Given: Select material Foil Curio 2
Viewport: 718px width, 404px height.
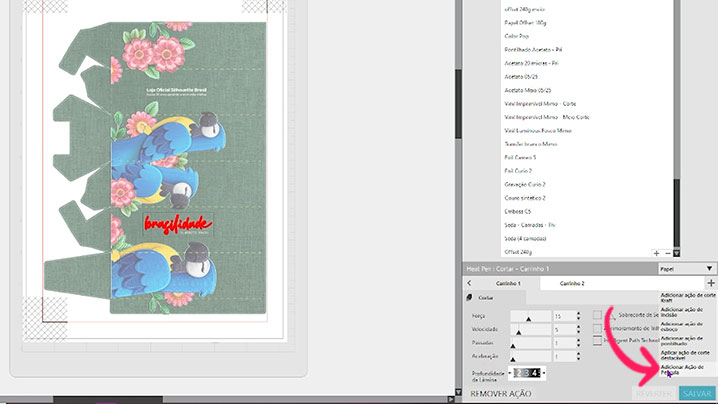Looking at the screenshot, I should point(518,171).
